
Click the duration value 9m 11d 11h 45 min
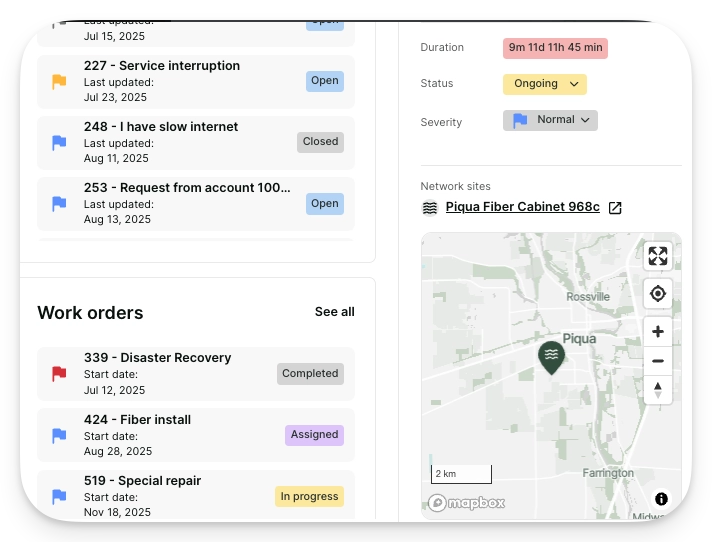555,48
